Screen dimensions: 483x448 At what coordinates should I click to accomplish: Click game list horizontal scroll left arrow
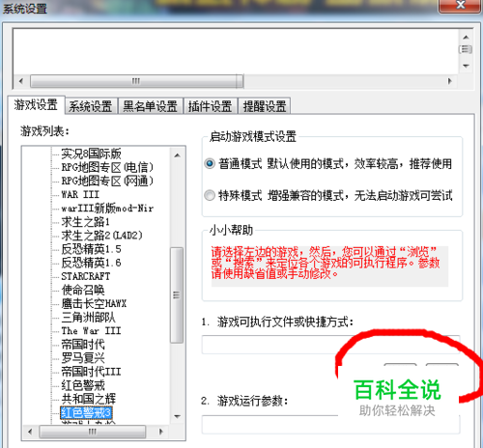point(30,432)
